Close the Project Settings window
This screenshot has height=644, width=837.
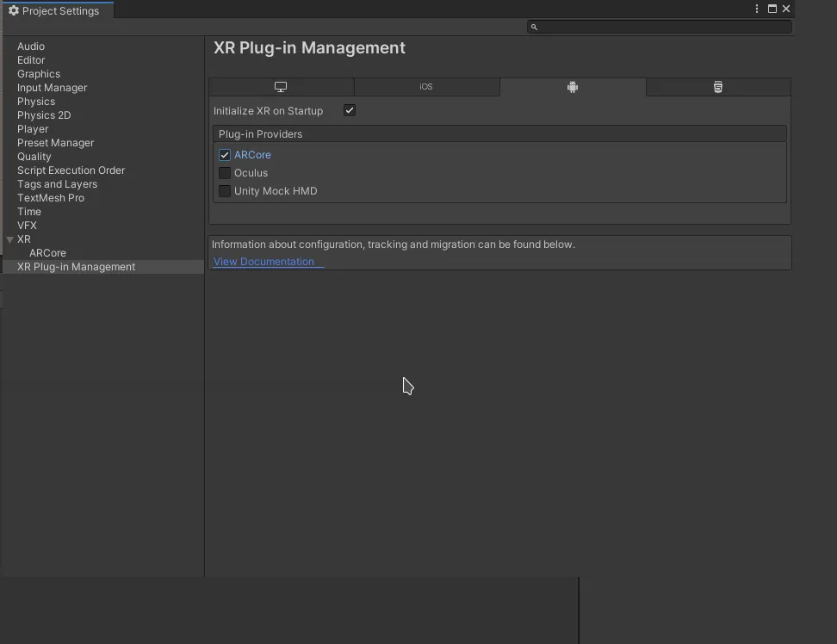[x=786, y=9]
